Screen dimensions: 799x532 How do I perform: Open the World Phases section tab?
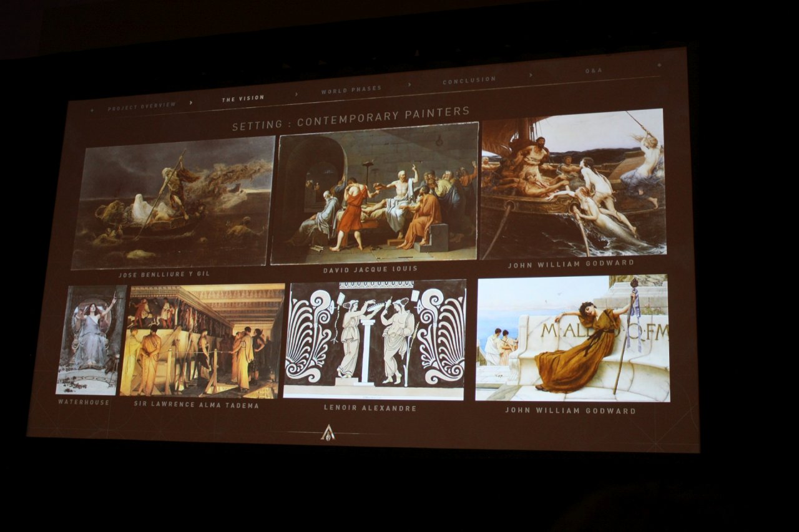coord(351,90)
